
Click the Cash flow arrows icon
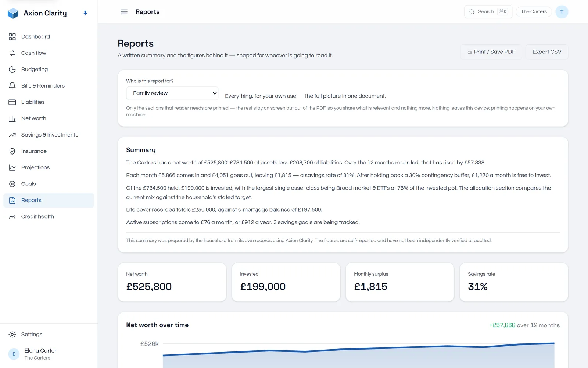click(x=12, y=53)
